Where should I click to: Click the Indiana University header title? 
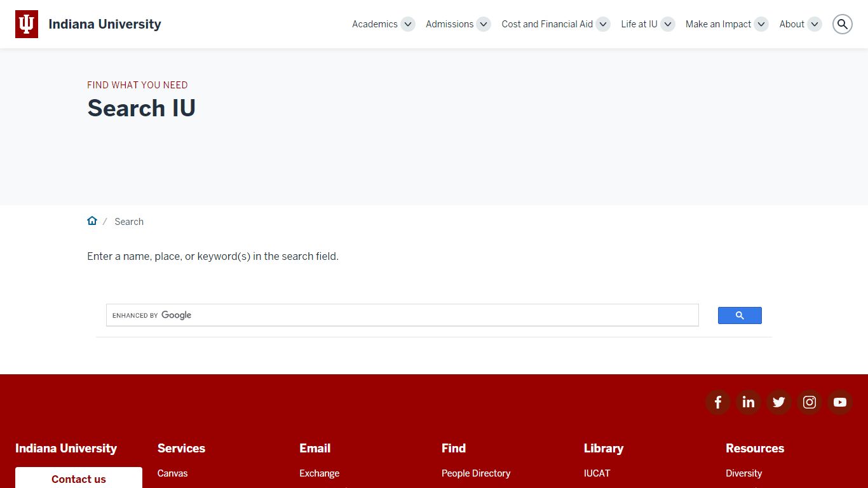[x=105, y=24]
